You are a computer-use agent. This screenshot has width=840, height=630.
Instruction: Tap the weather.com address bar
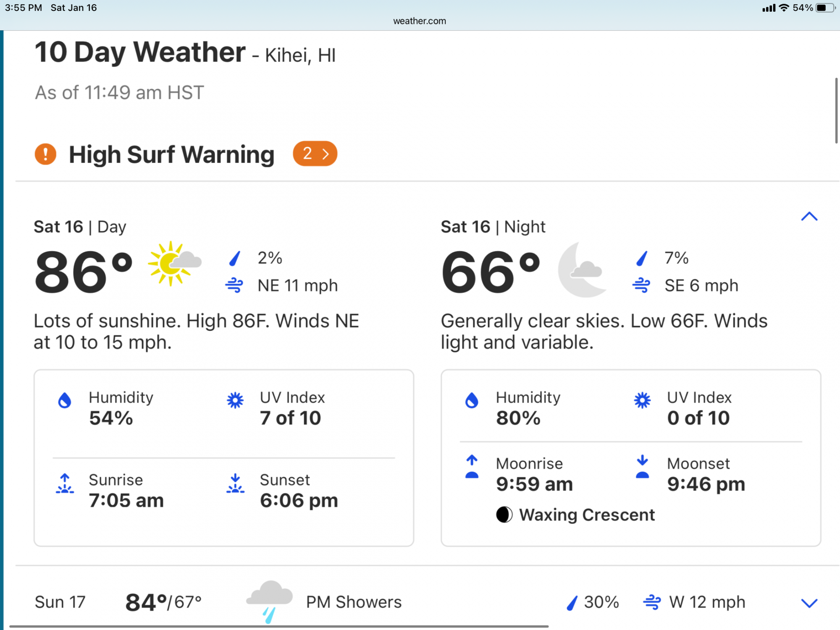(x=420, y=21)
